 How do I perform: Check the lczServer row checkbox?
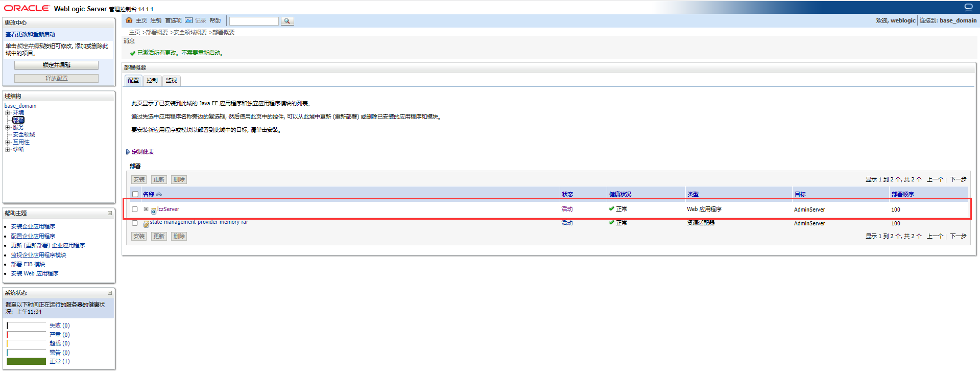[x=135, y=209]
